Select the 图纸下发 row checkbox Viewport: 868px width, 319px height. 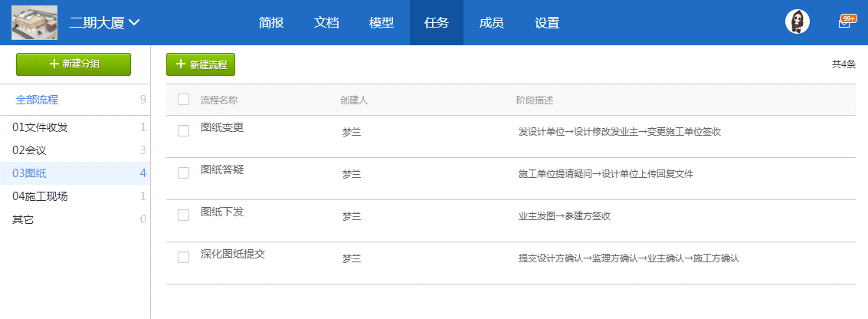[183, 215]
